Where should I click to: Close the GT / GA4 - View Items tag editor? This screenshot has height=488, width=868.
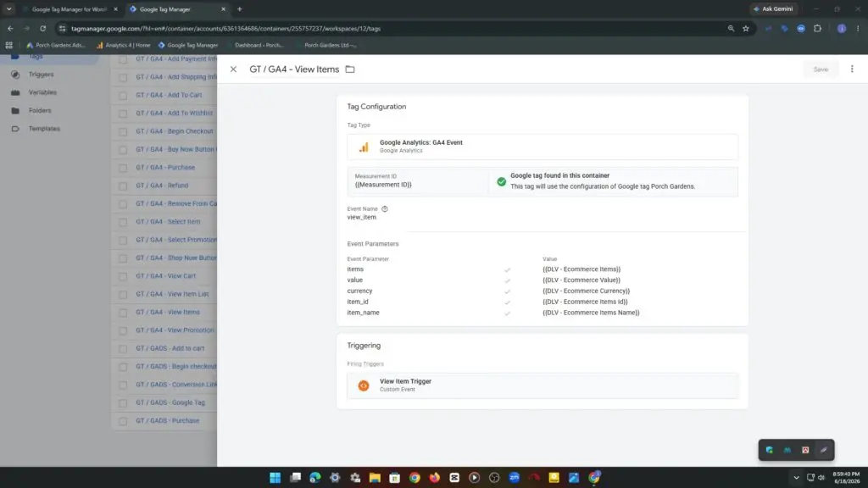[x=233, y=69]
